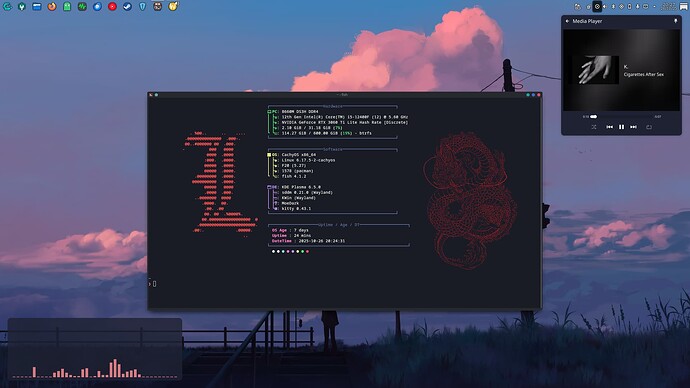Launch Firefox from the top panel

52,6
